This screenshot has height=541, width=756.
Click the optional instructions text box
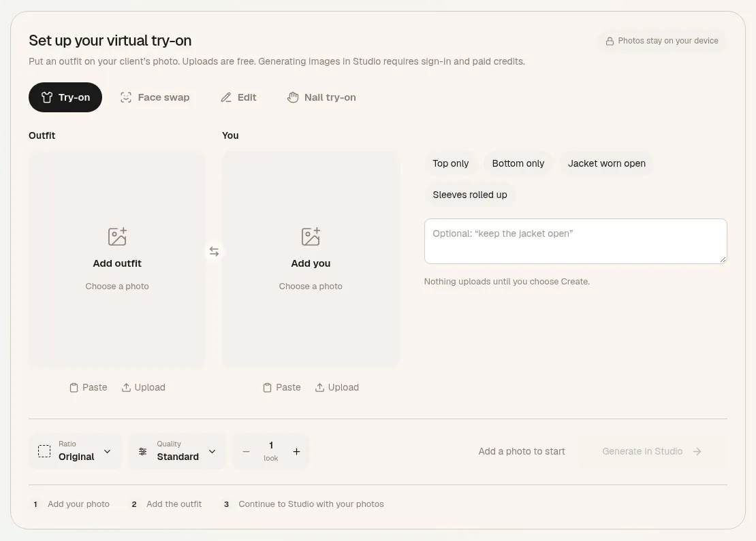coord(576,242)
